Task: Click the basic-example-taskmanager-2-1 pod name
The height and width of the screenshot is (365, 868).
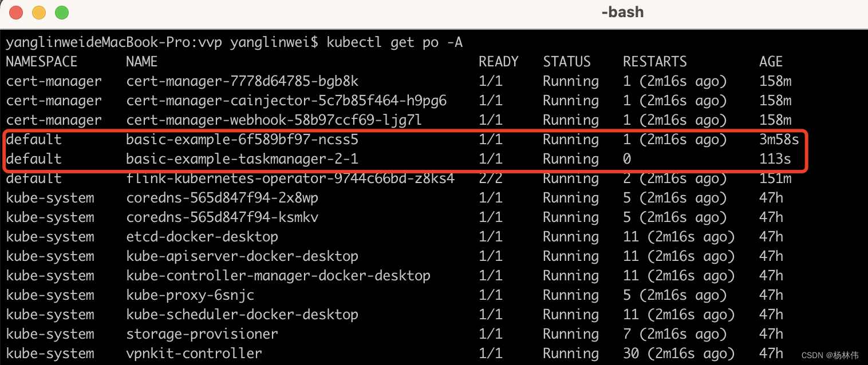Action: pyautogui.click(x=242, y=159)
